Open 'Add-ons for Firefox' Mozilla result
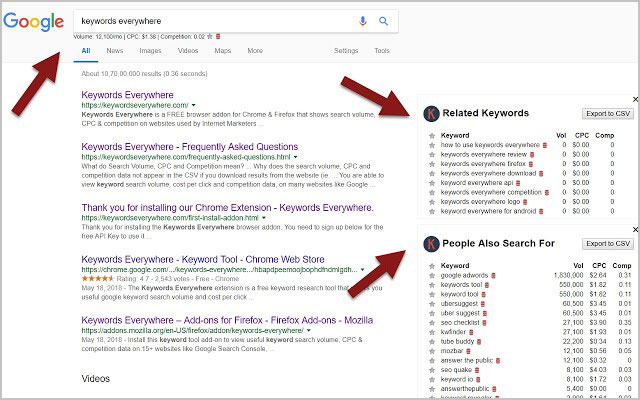The image size is (640, 400). pyautogui.click(x=227, y=320)
